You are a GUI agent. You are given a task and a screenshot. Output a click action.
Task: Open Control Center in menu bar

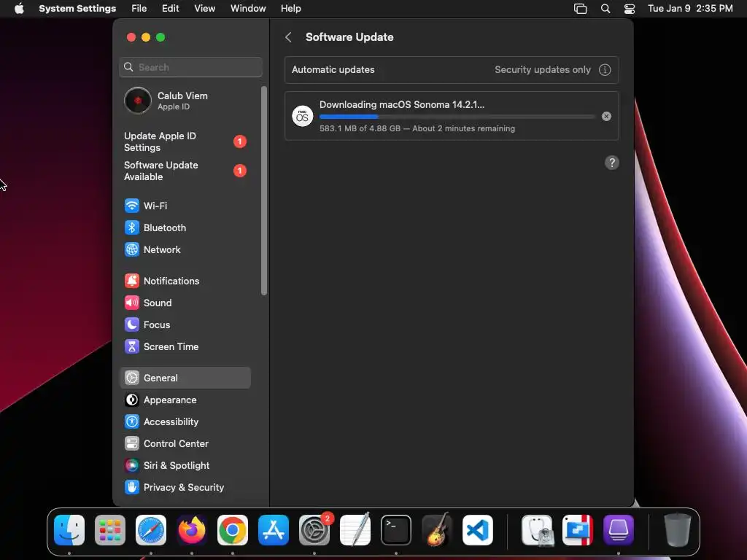[x=630, y=9]
